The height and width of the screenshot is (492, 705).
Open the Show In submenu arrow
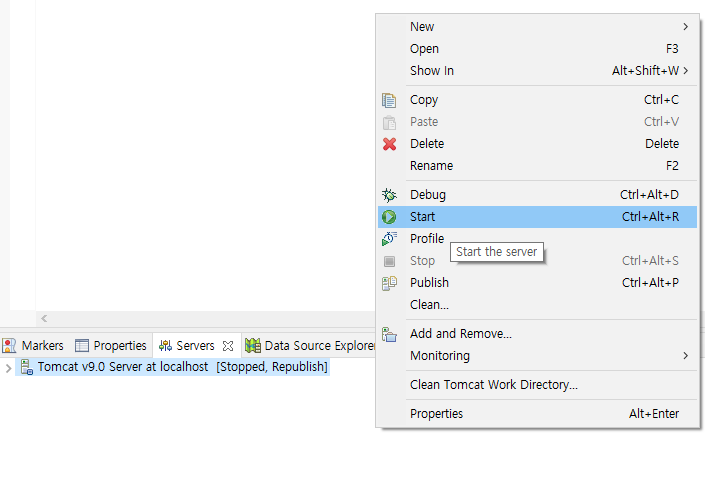coord(685,71)
